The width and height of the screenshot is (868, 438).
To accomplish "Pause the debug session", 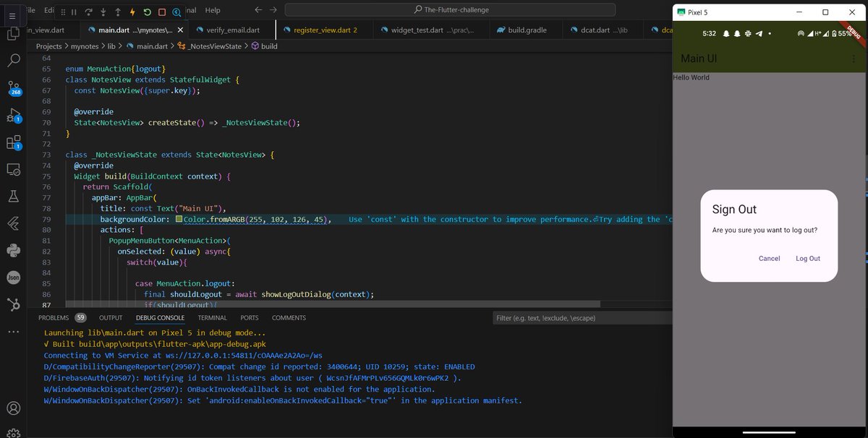I will click(74, 12).
